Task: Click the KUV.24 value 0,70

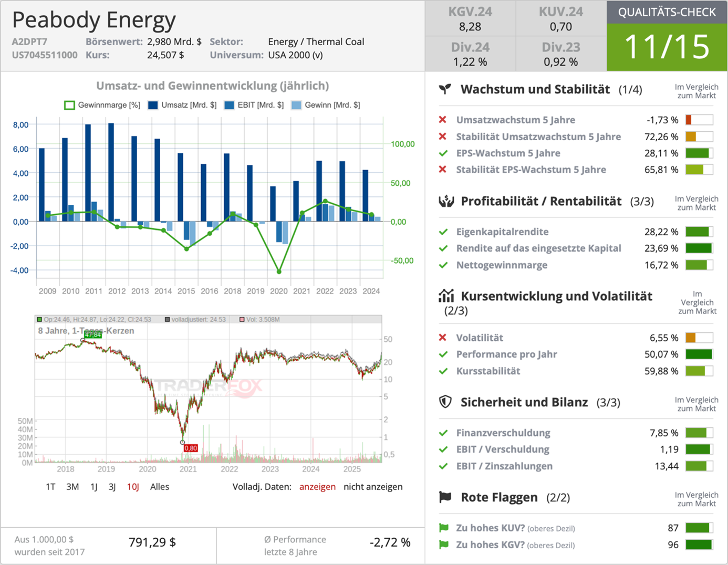Action: pyautogui.click(x=561, y=27)
